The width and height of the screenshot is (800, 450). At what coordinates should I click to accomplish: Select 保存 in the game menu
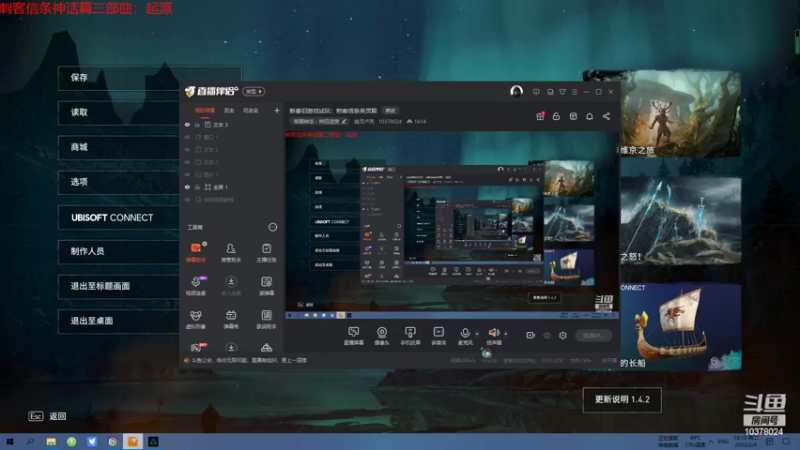(149, 78)
